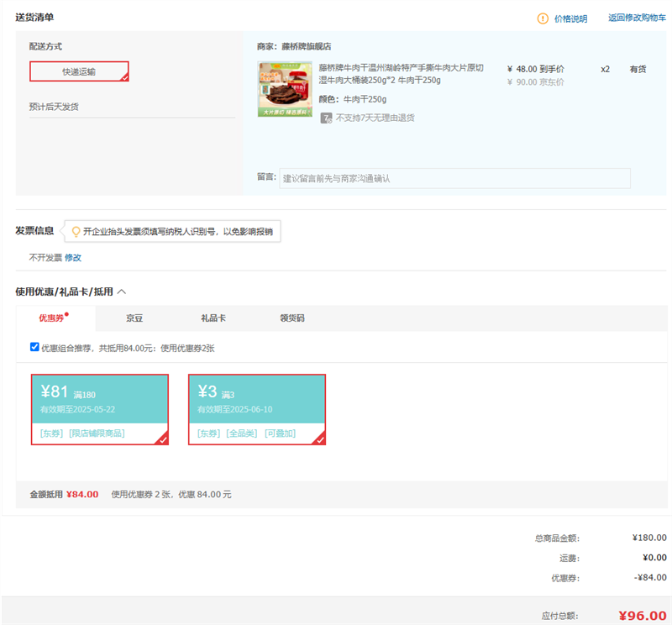
Task: Click the lightbulb tip icon near invoice info
Action: [x=76, y=232]
